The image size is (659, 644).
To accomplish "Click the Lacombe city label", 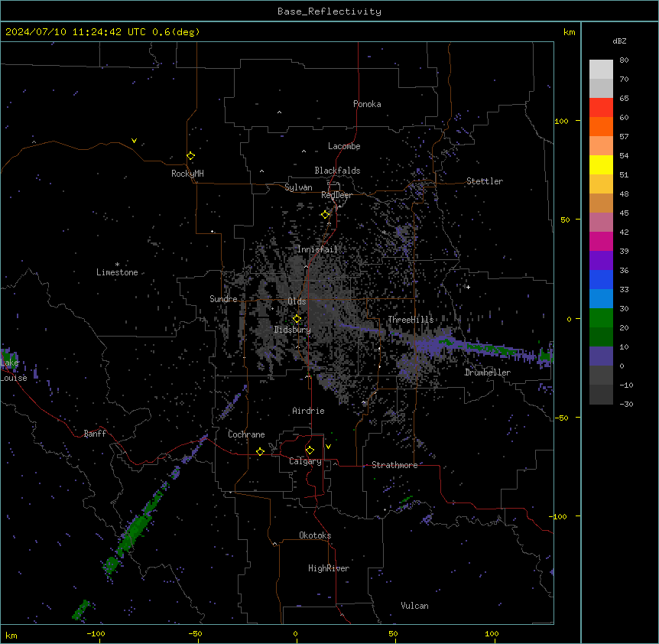I will coord(344,146).
